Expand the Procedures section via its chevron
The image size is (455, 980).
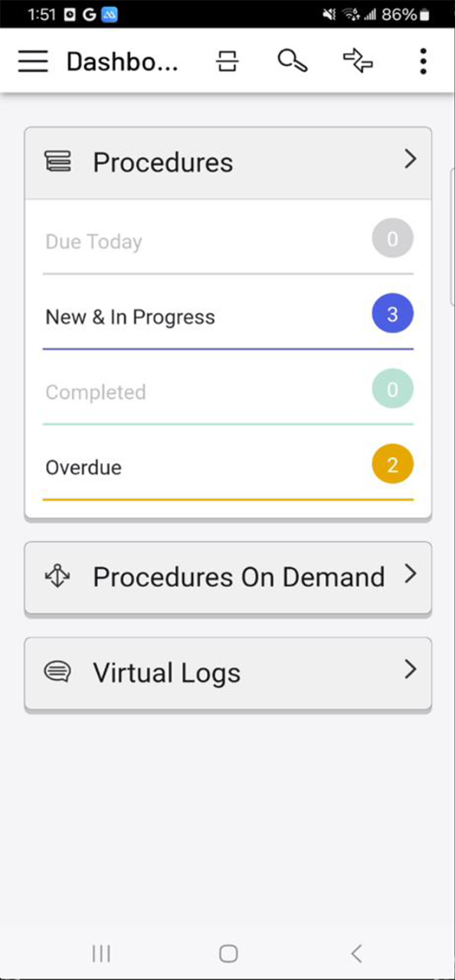[411, 160]
